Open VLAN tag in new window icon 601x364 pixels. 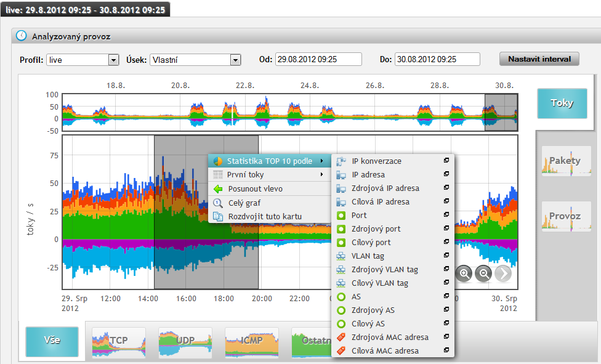446,255
